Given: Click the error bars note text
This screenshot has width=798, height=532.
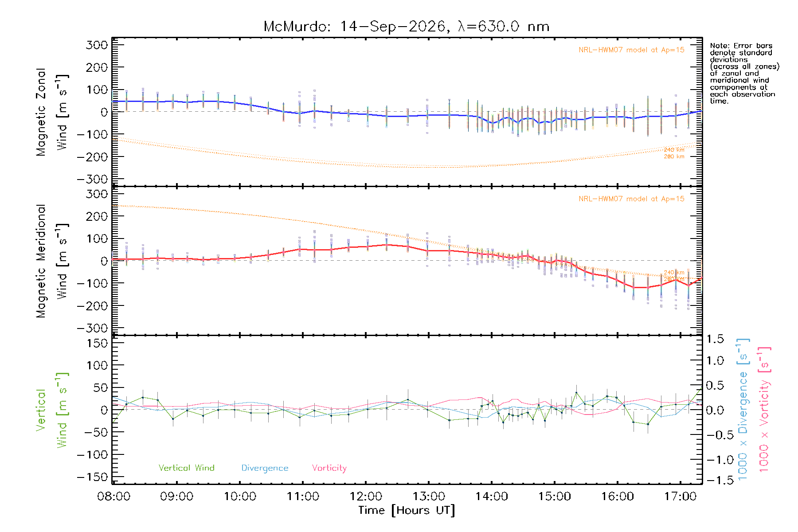Looking at the screenshot, I should [x=744, y=73].
